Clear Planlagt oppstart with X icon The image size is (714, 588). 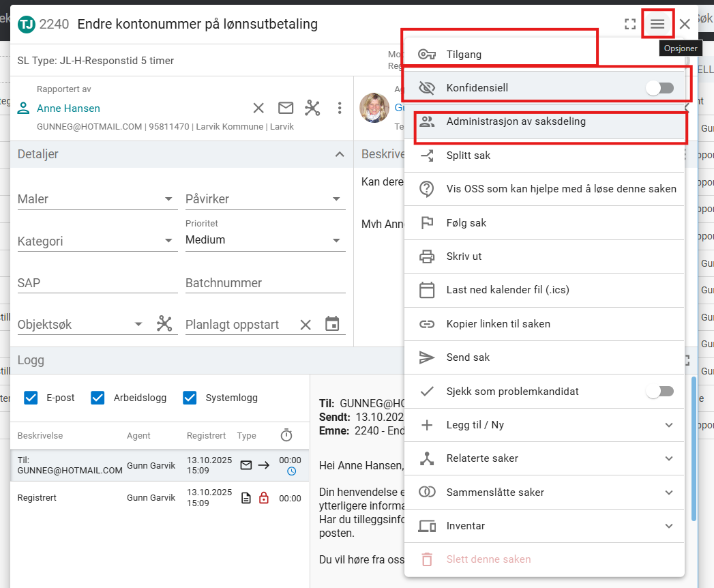pos(306,325)
